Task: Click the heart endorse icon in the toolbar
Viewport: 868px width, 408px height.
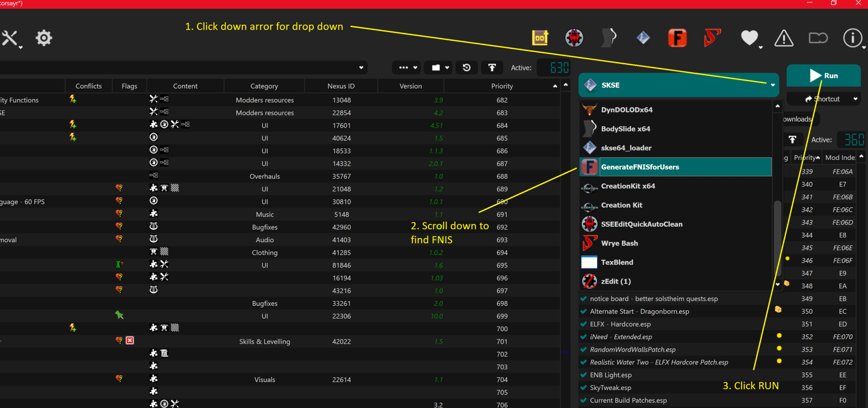Action: 749,38
